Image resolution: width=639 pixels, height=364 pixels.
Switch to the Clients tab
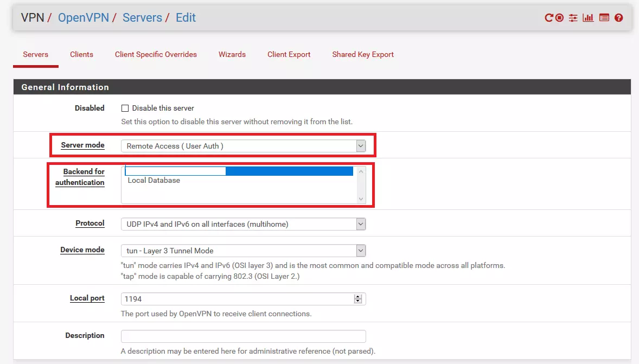coord(81,54)
